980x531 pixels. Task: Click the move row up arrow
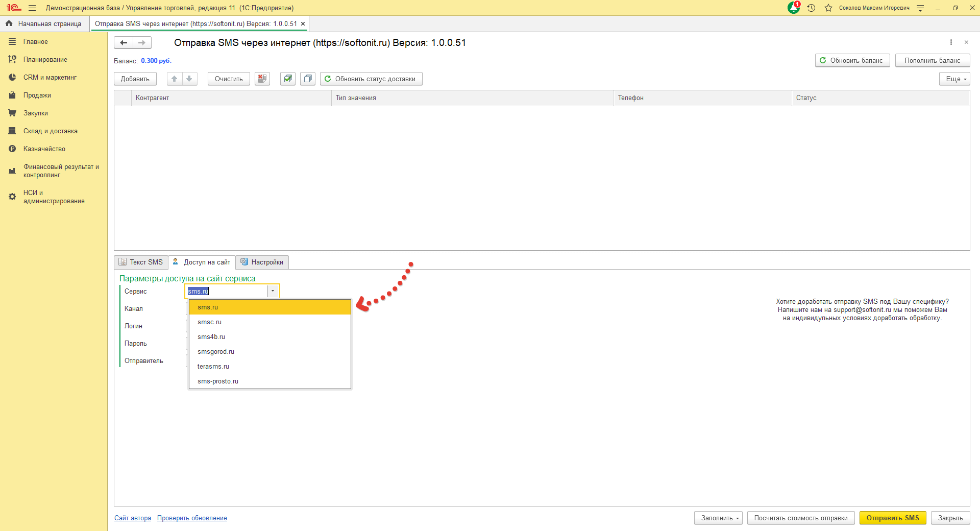pyautogui.click(x=175, y=79)
